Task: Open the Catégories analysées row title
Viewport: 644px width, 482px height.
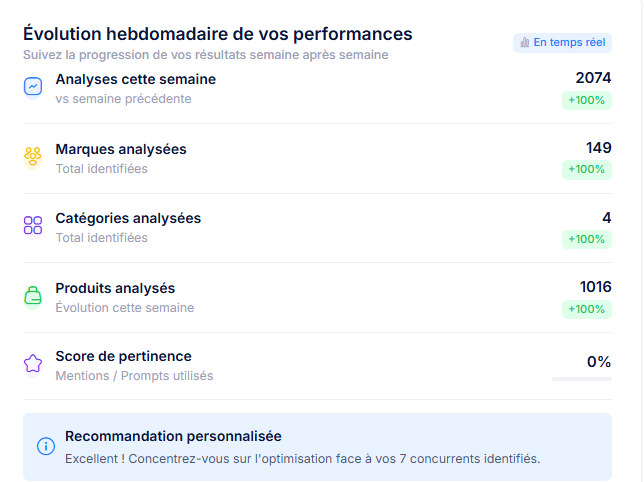Action: (x=128, y=218)
